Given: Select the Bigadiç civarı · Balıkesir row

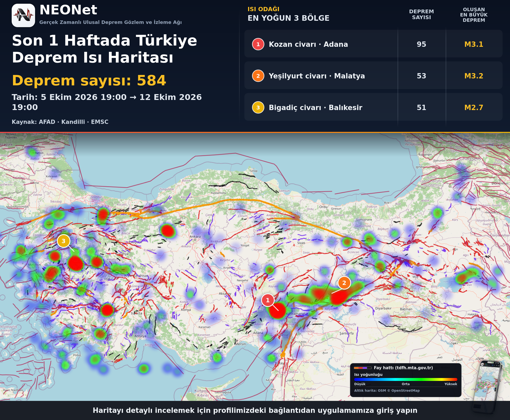Looking at the screenshot, I should tap(373, 107).
